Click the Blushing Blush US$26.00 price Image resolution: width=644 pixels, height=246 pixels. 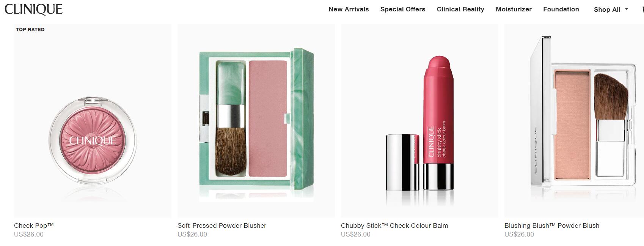click(x=519, y=234)
